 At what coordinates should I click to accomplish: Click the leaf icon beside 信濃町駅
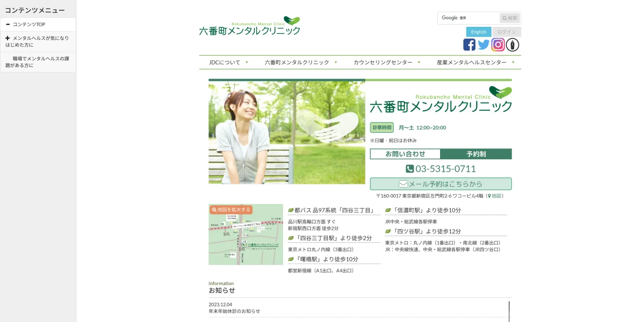[387, 210]
